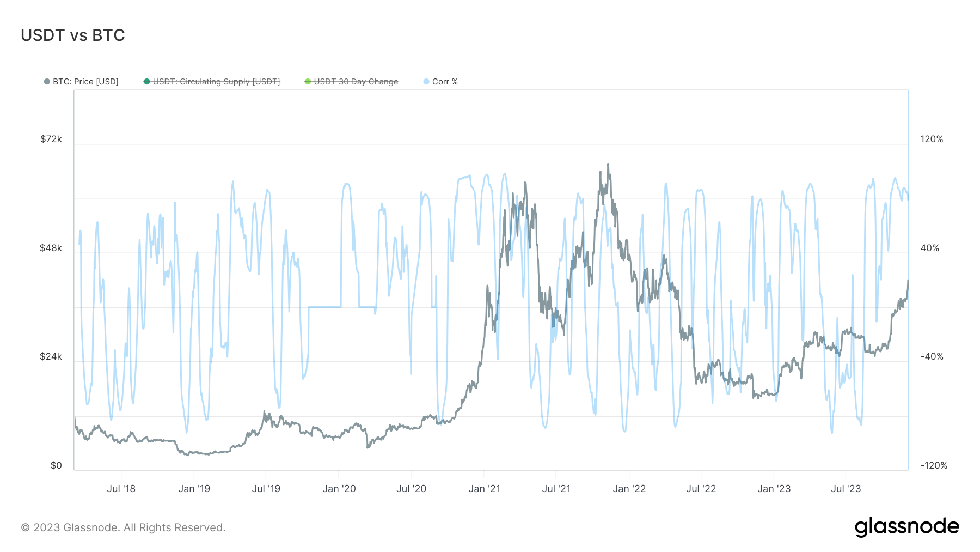Select the Jan '21 x-axis label
The height and width of the screenshot is (552, 980).
pyautogui.click(x=484, y=489)
